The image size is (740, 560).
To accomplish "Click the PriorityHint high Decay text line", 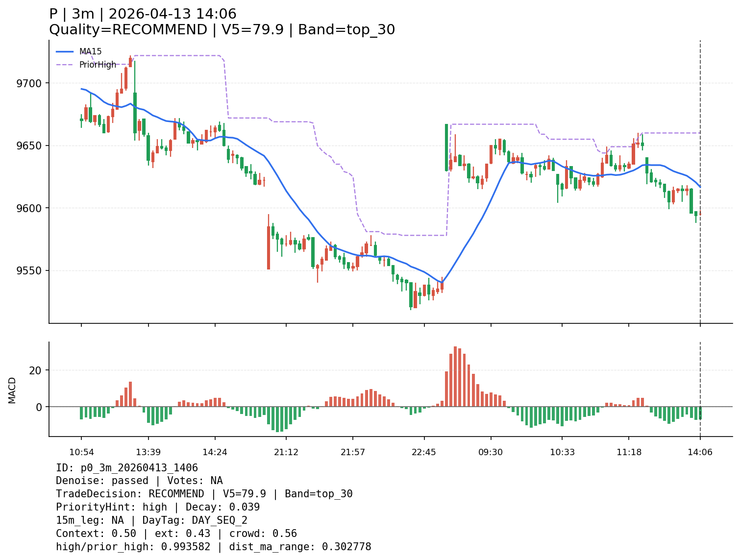I will click(x=158, y=508).
